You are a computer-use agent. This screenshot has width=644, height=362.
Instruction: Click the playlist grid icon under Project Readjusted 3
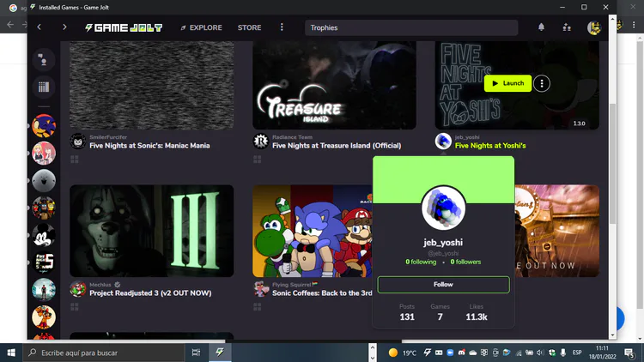(75, 306)
